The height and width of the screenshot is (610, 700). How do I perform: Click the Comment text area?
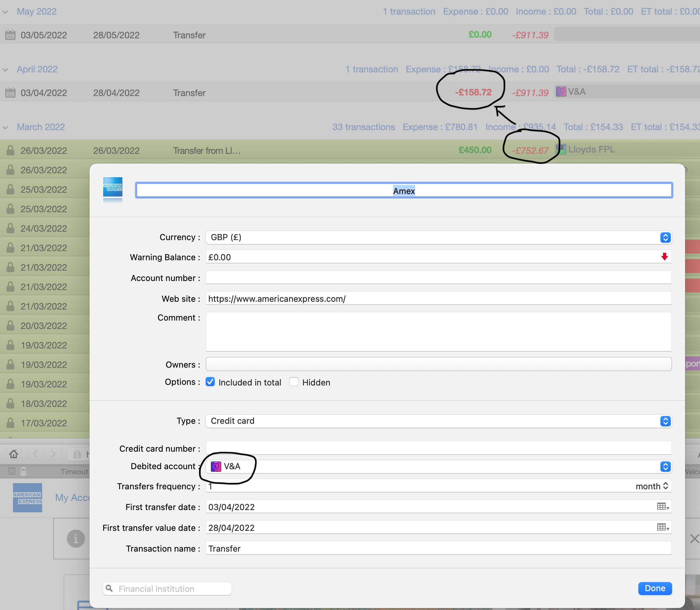[x=438, y=332]
